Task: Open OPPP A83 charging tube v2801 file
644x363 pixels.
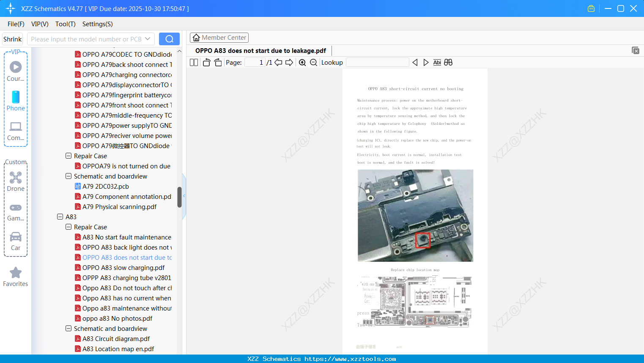Action: tap(123, 278)
